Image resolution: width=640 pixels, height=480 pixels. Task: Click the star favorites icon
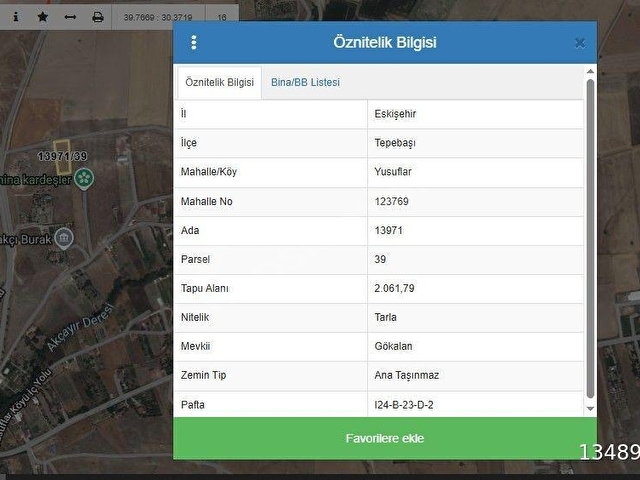pos(42,17)
